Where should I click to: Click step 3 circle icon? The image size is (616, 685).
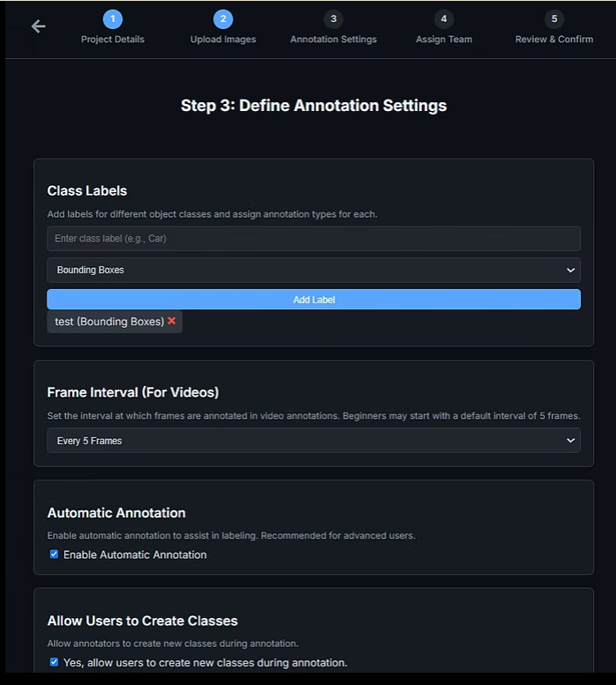pos(333,19)
